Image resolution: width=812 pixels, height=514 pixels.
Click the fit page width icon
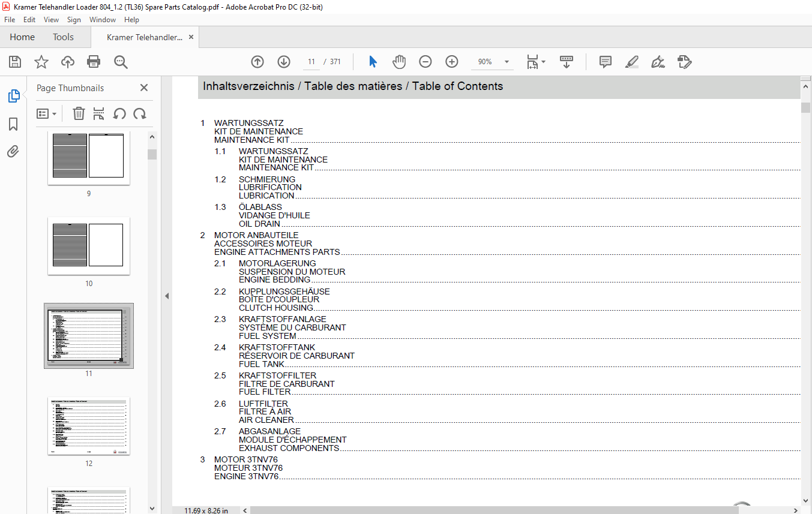[x=532, y=62]
